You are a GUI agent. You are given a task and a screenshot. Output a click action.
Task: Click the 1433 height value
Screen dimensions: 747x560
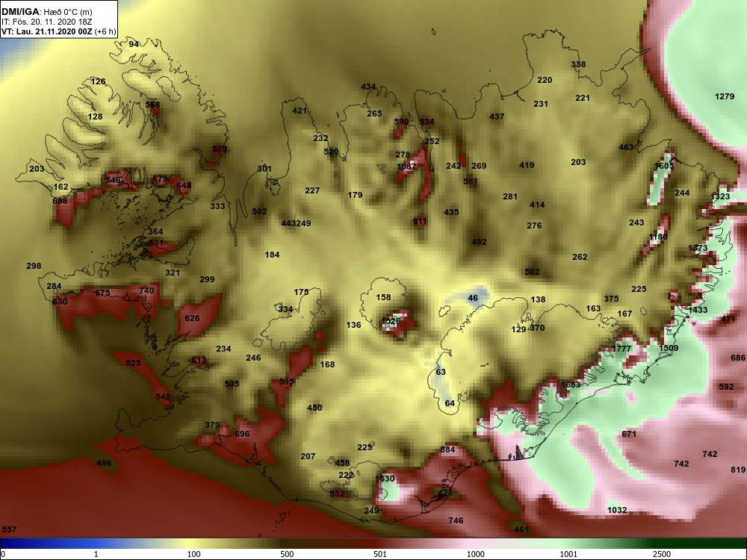[698, 310]
